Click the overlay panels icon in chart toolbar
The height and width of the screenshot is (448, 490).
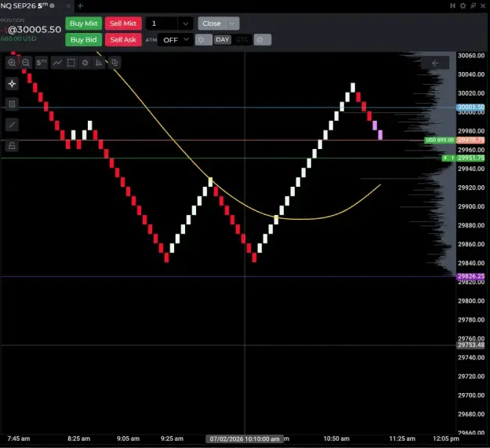tap(114, 63)
